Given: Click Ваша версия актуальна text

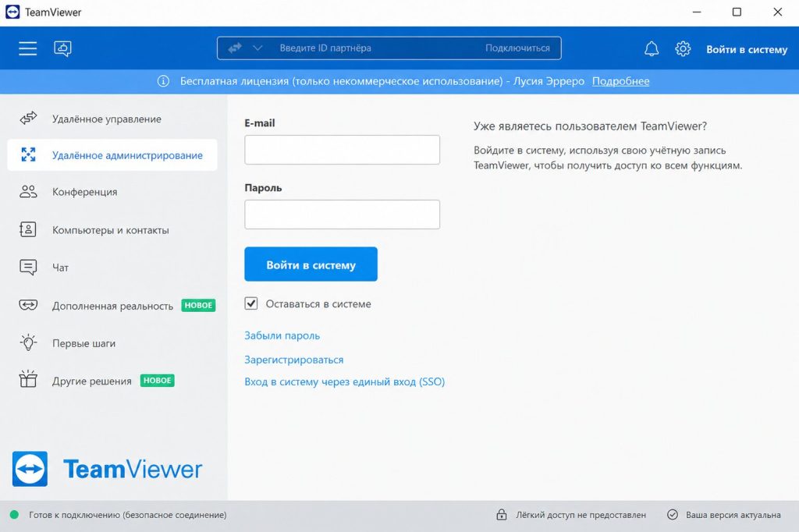Looking at the screenshot, I should (x=733, y=515).
